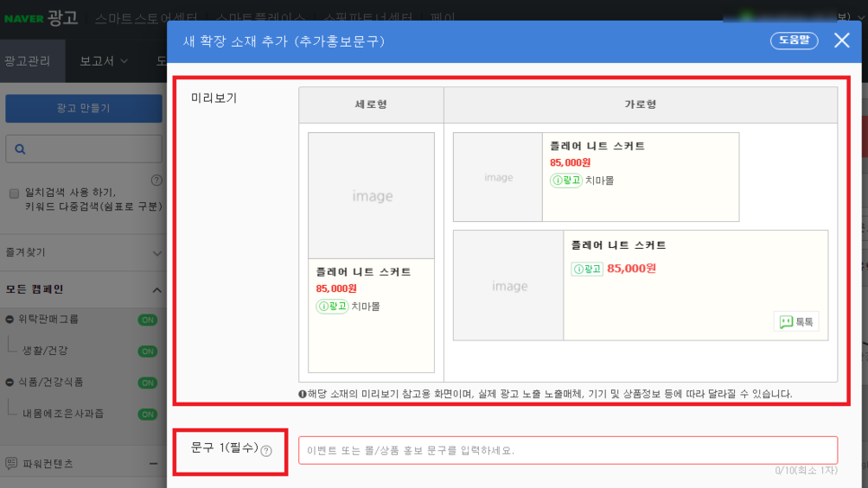
Task: Collapse the 모든 캠페인 section
Action: pos(157,290)
